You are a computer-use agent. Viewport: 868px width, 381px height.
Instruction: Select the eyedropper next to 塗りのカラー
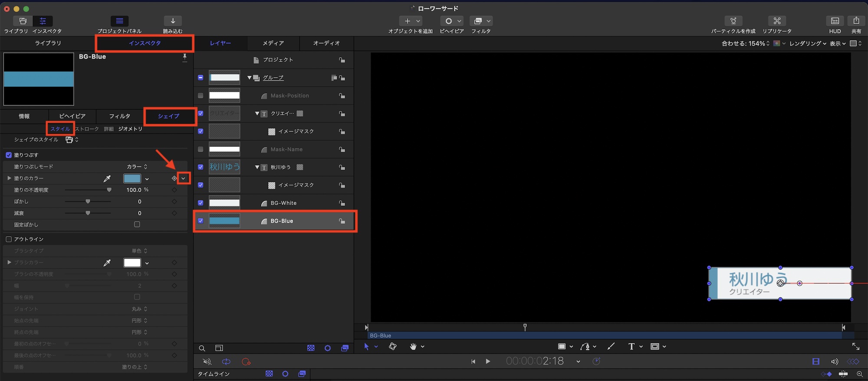(107, 179)
